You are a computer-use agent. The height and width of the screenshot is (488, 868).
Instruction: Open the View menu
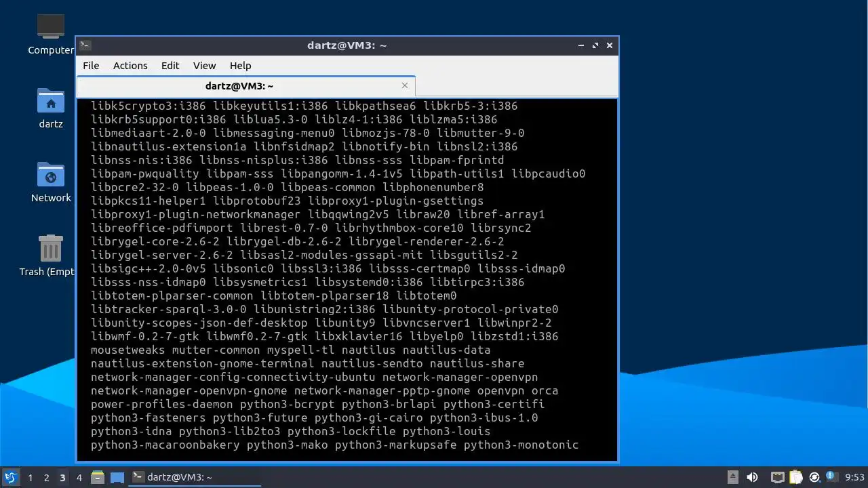[204, 66]
